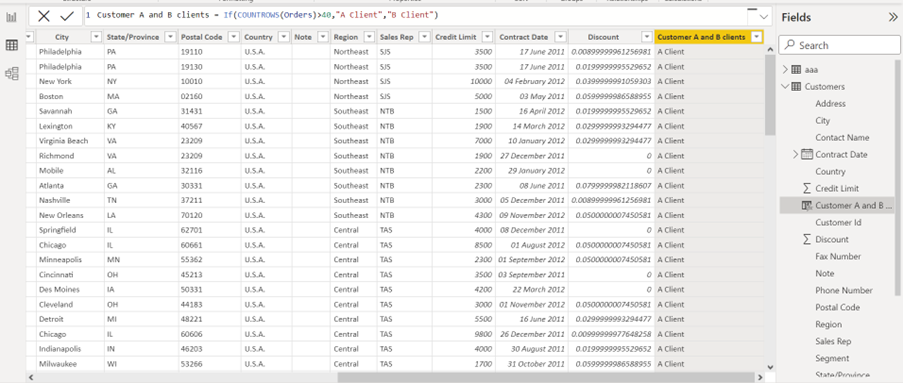Select the Address field

tap(830, 104)
